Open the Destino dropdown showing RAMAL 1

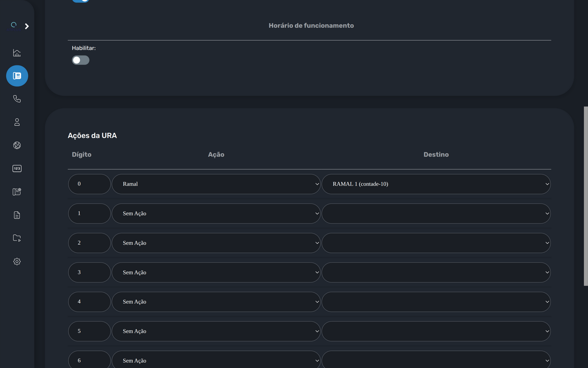(436, 184)
